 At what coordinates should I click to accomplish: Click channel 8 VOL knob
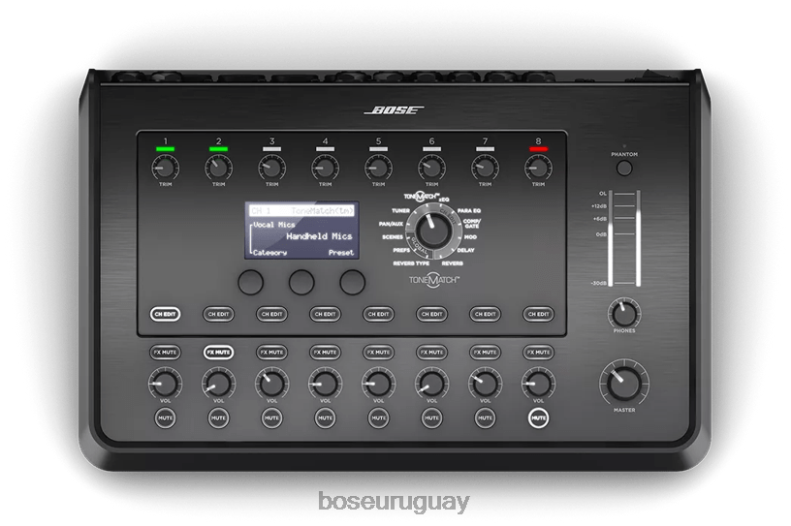[x=538, y=383]
